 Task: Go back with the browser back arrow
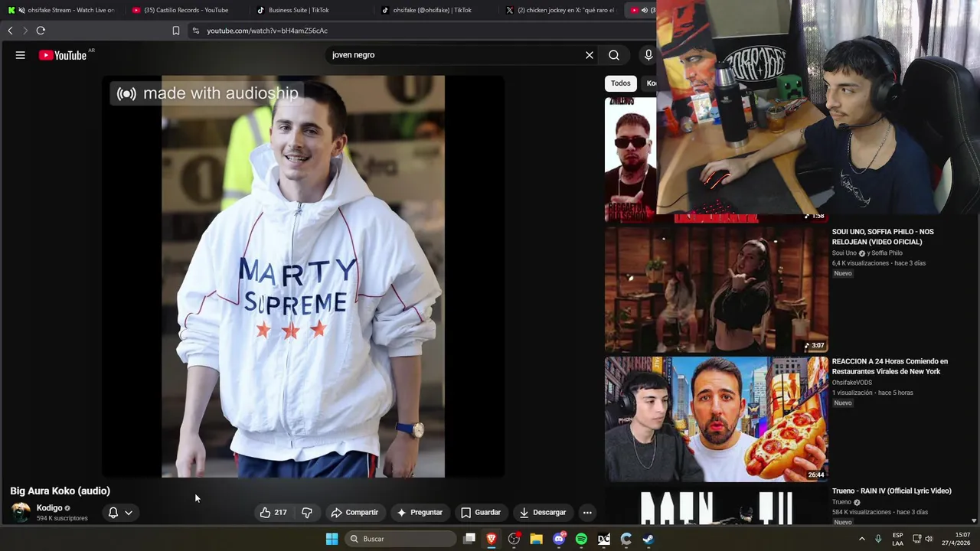tap(10, 31)
